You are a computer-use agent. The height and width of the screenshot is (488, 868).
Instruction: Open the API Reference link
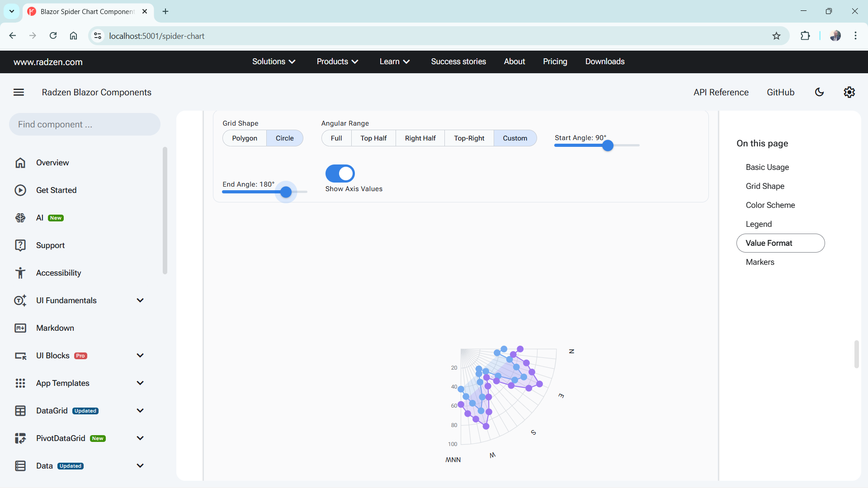721,92
